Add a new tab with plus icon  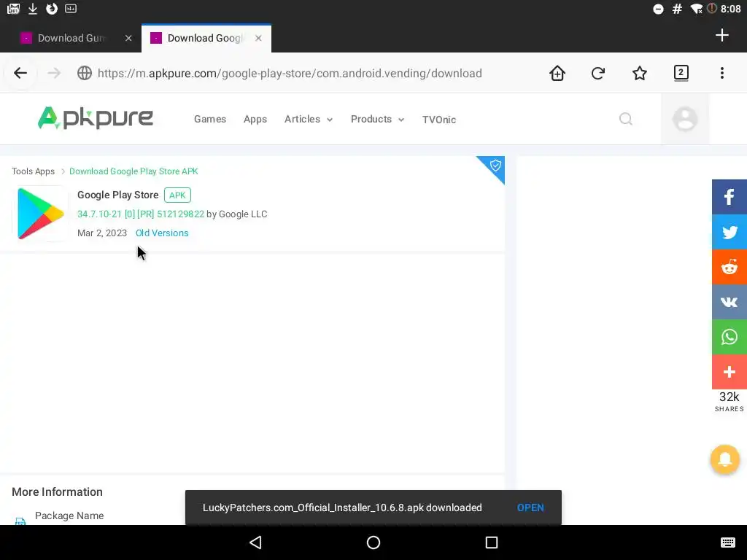point(721,35)
